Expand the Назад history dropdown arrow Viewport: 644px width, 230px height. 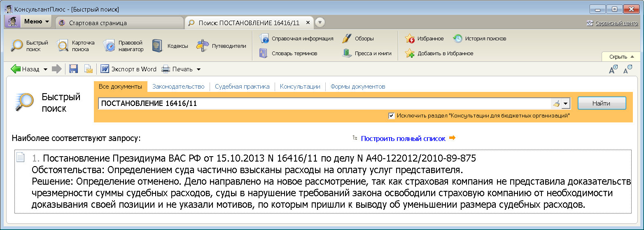click(x=45, y=69)
